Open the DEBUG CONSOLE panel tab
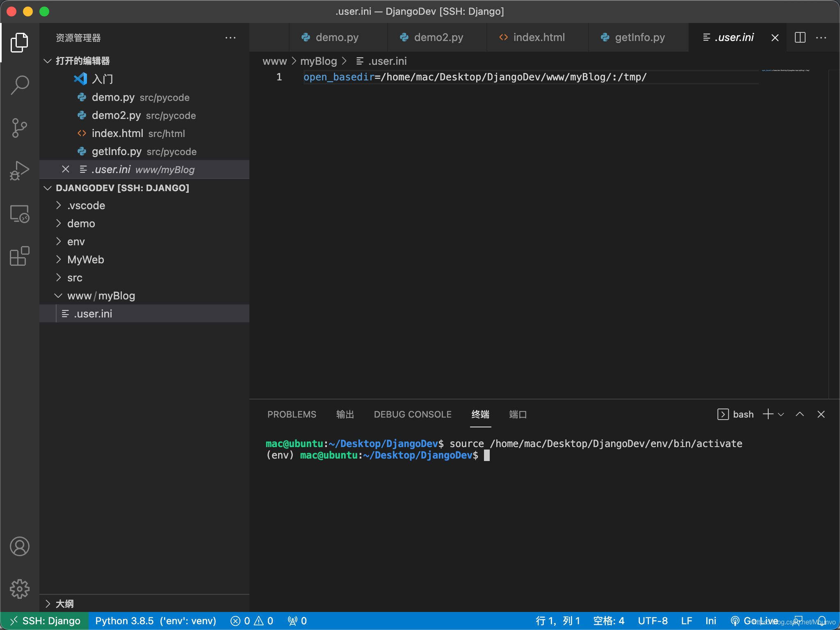 413,414
